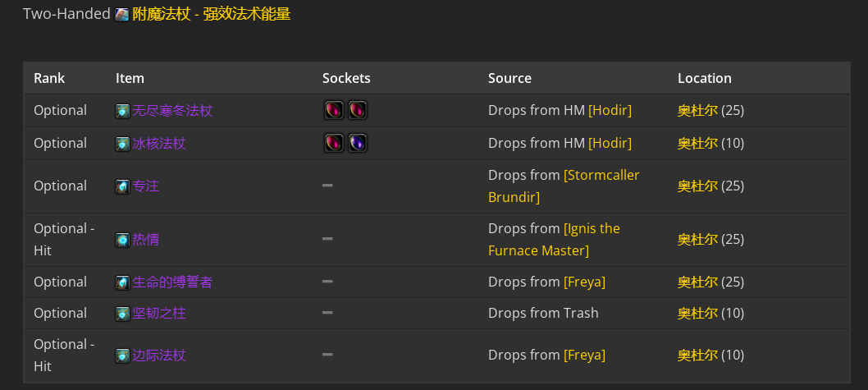Click the [Freya] link in 边际法杖 row

(585, 355)
